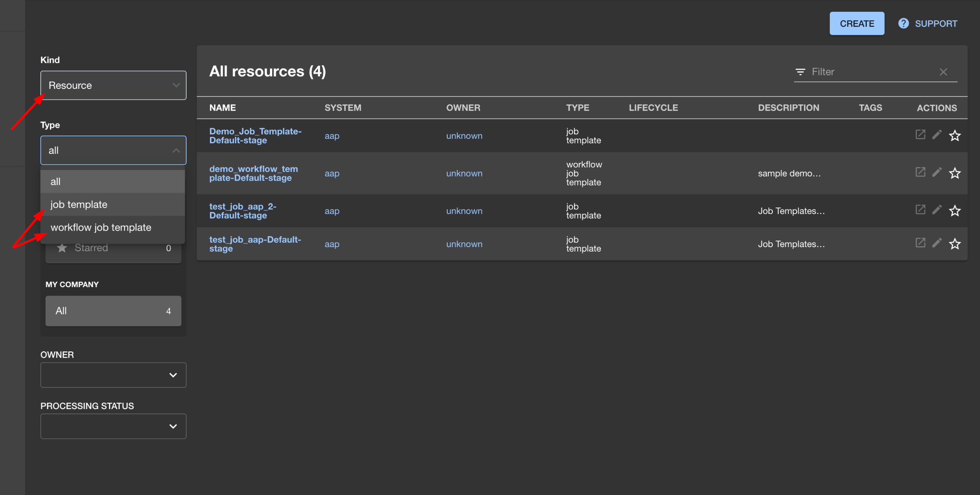Open Demo_Job_Template-Default-stage resource link

255,136
